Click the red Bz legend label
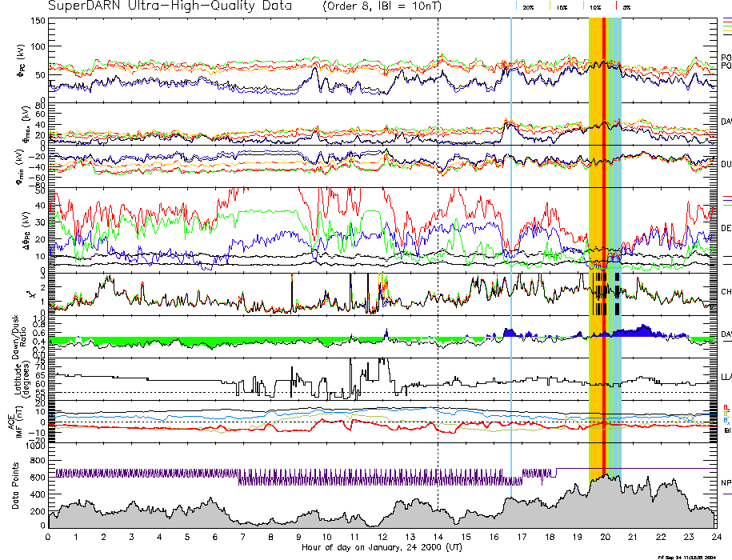 pyautogui.click(x=726, y=408)
